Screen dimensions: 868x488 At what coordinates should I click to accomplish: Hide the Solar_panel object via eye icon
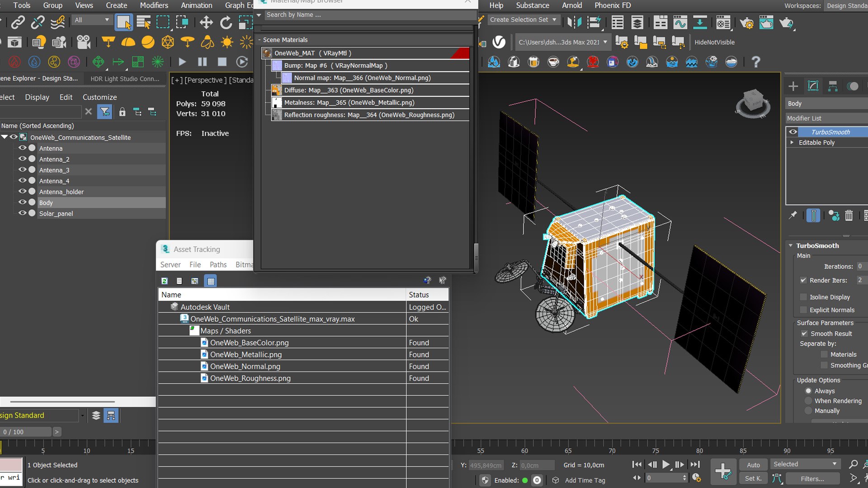point(22,213)
